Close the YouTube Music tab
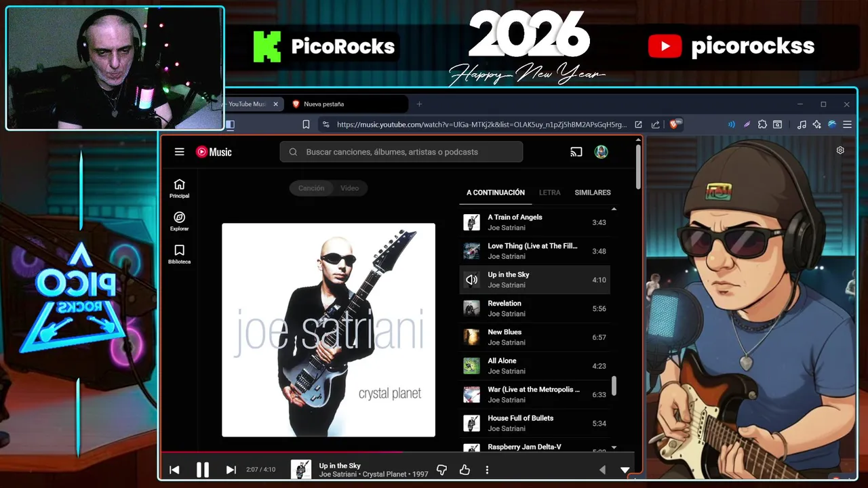868x488 pixels. pos(275,104)
